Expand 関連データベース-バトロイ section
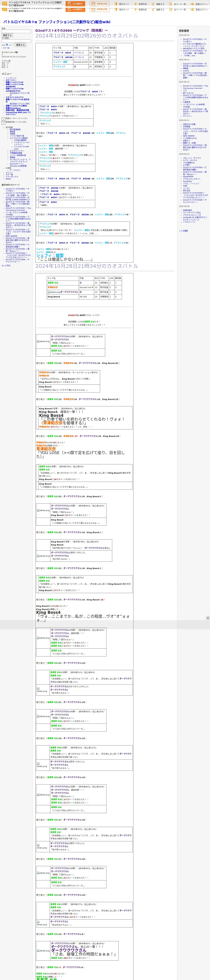The image size is (210, 980). (x=3, y=119)
